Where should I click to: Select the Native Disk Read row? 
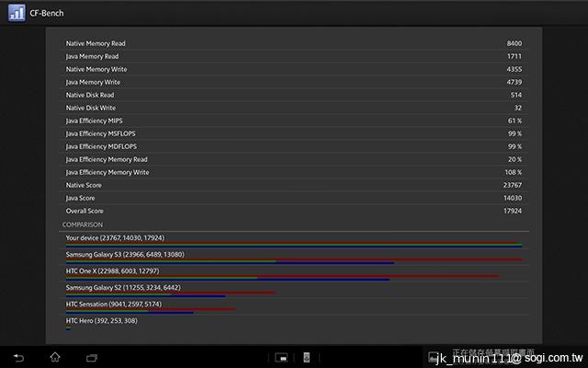point(294,95)
